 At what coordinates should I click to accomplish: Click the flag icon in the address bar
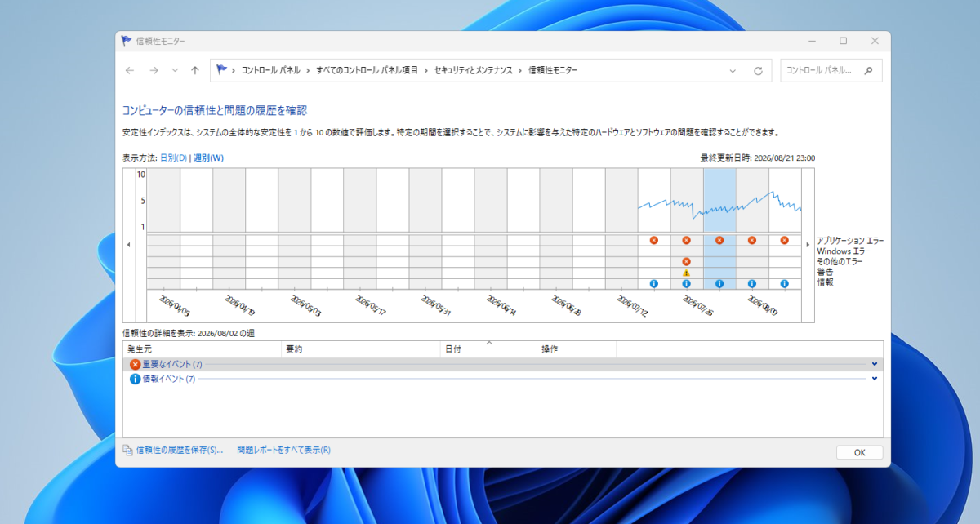pyautogui.click(x=221, y=70)
